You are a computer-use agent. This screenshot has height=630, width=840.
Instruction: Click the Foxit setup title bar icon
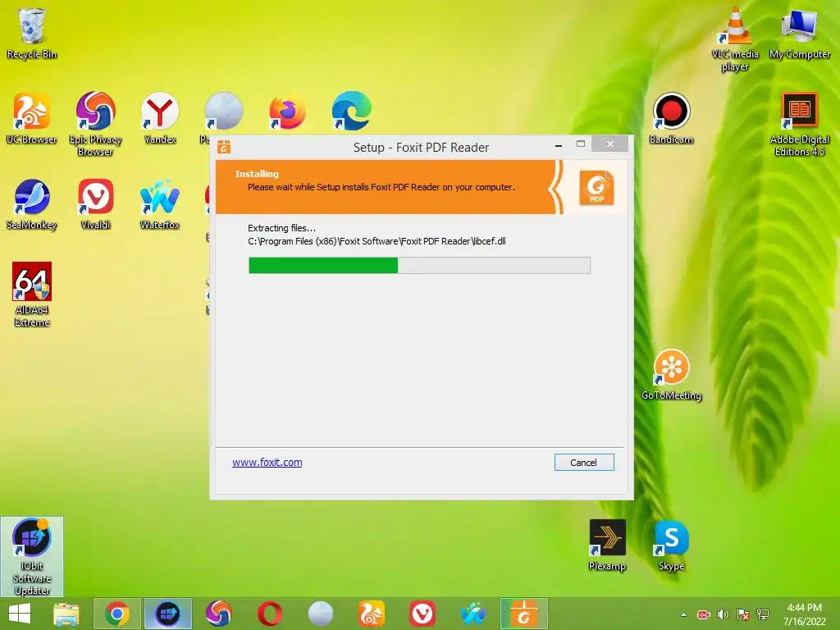coord(224,147)
